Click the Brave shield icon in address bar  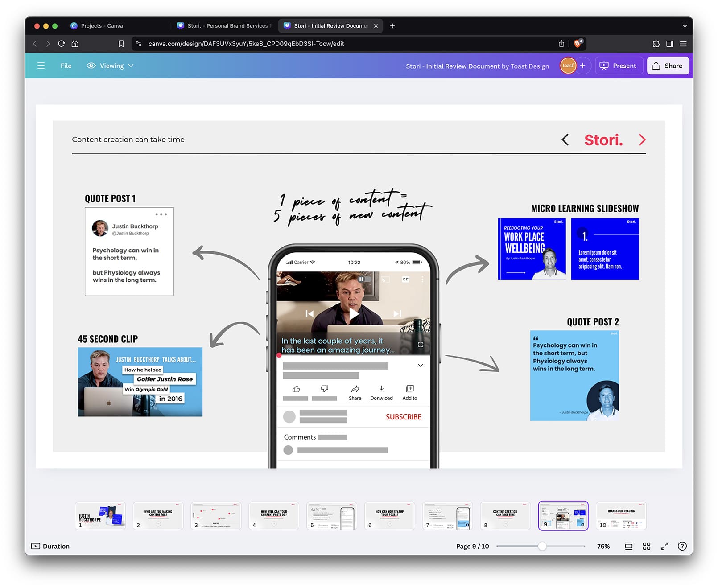(578, 44)
